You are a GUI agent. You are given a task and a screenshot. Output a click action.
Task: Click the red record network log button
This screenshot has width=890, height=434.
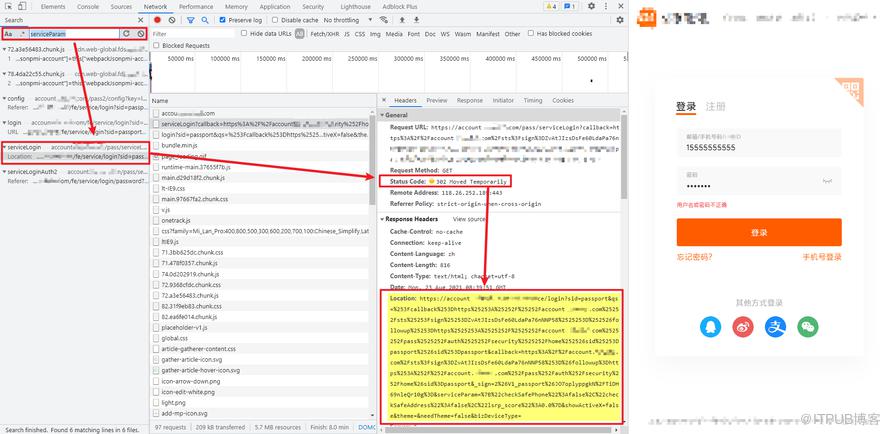158,20
